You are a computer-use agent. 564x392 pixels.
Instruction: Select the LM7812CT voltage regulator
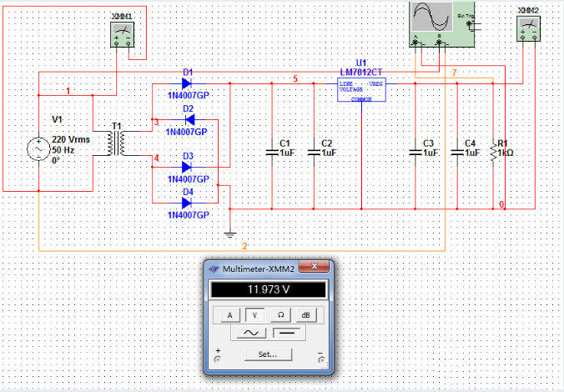point(360,89)
